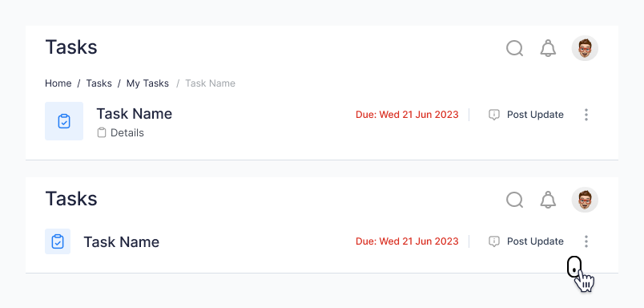Go to the Tasks breadcrumb link
Viewport: 644px width, 308px height.
point(99,83)
